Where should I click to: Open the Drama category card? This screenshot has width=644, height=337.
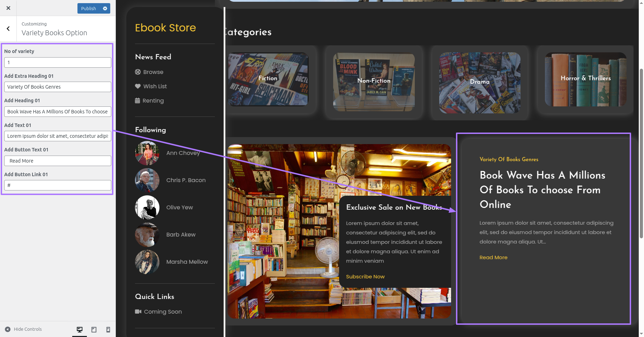click(x=480, y=83)
